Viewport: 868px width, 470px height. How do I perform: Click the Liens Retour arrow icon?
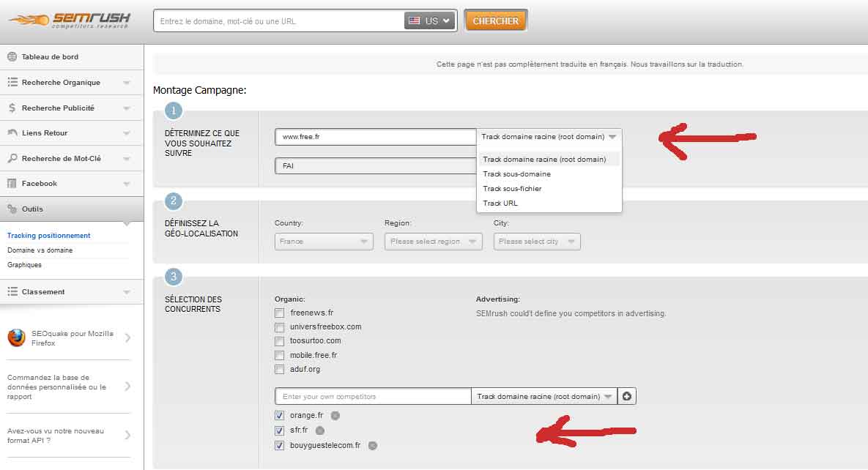(12, 133)
